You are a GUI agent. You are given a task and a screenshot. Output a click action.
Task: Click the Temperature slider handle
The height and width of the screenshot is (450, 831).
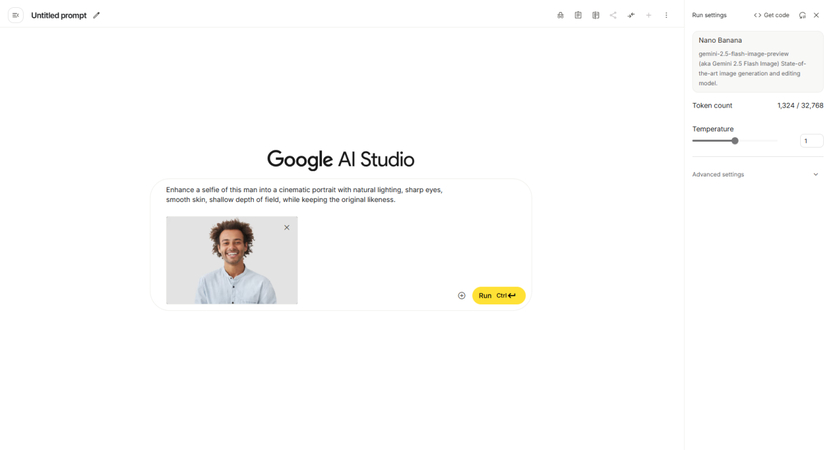click(735, 141)
